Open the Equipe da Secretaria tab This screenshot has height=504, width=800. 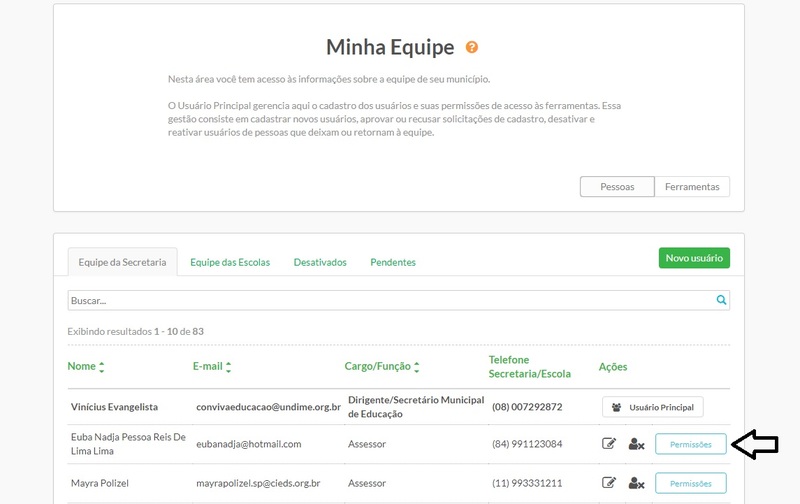pyautogui.click(x=122, y=262)
